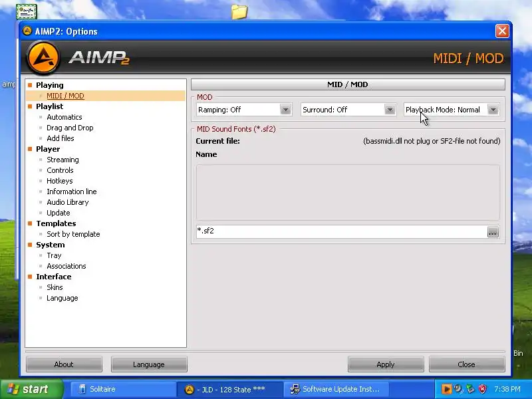Open Update settings
This screenshot has width=532, height=399.
[x=58, y=213]
